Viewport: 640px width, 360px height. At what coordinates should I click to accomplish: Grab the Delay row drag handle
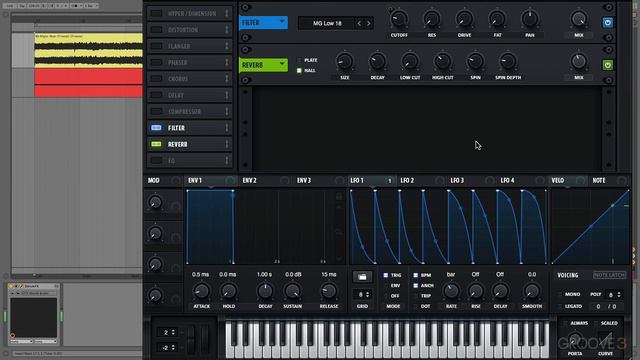[x=227, y=95]
